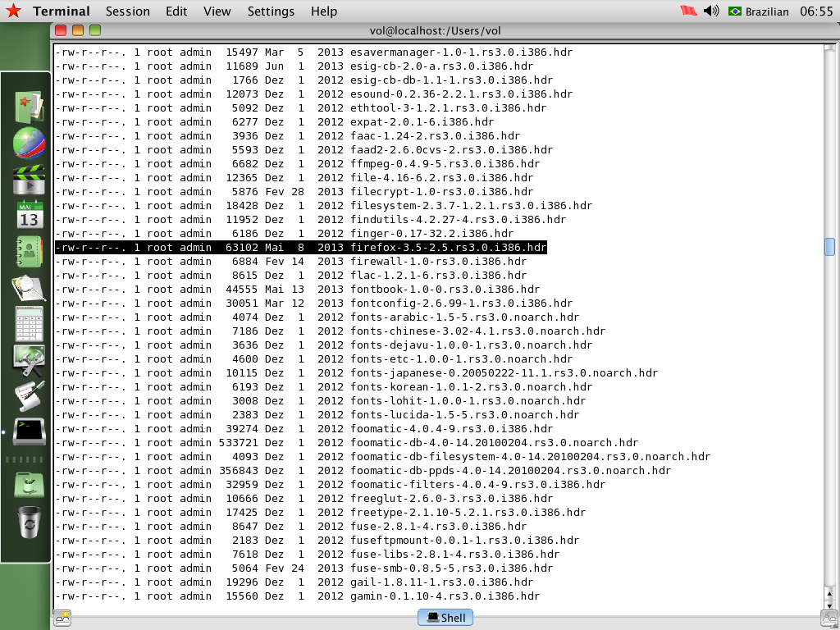Click the scroll down arrow of terminal
The height and width of the screenshot is (630, 840).
(x=829, y=605)
